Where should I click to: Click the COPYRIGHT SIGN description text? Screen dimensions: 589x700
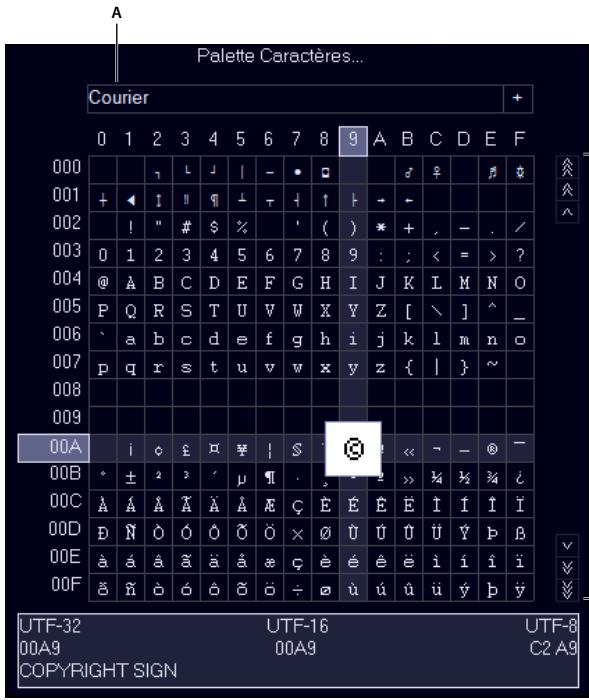[98, 671]
